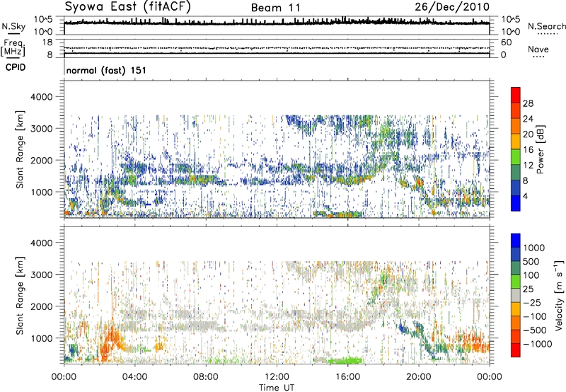Click the "normal (fast) 151" mode text

pos(106,70)
